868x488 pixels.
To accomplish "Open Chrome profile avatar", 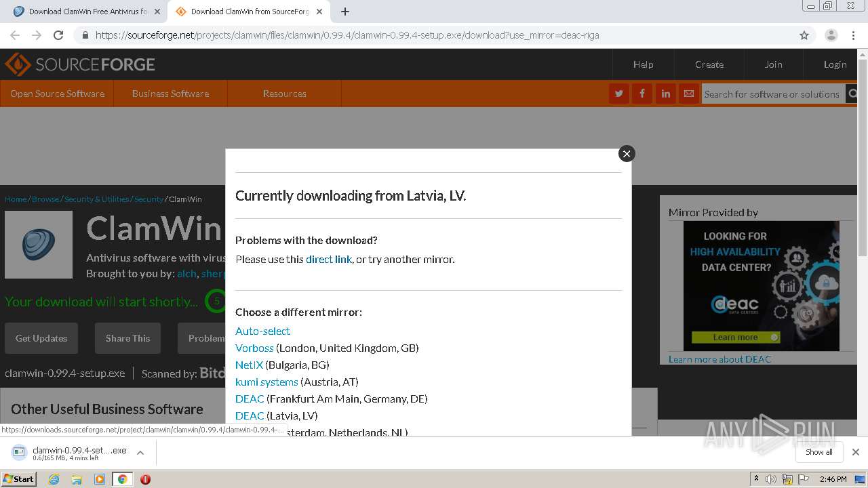I will [831, 35].
